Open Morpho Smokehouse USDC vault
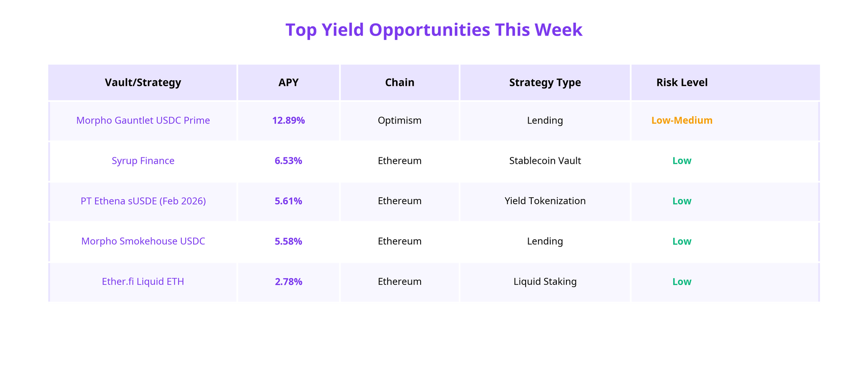The width and height of the screenshot is (868, 368). click(143, 241)
